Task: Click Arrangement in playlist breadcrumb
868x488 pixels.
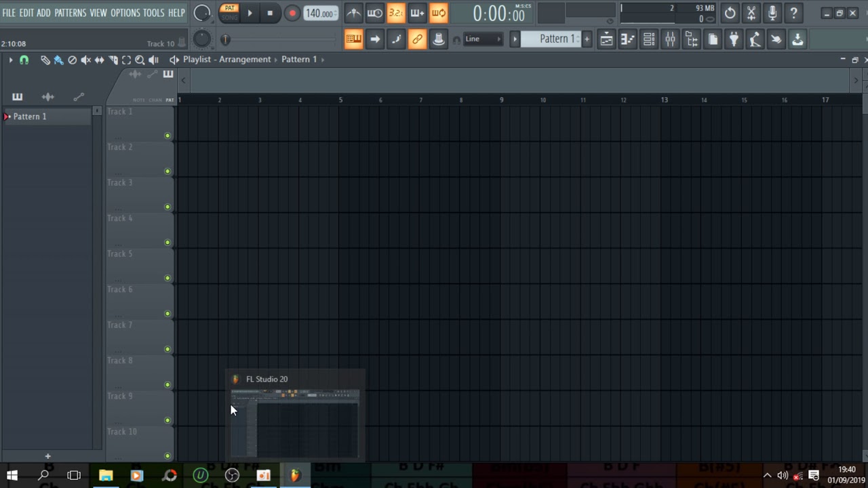Action: click(x=245, y=60)
